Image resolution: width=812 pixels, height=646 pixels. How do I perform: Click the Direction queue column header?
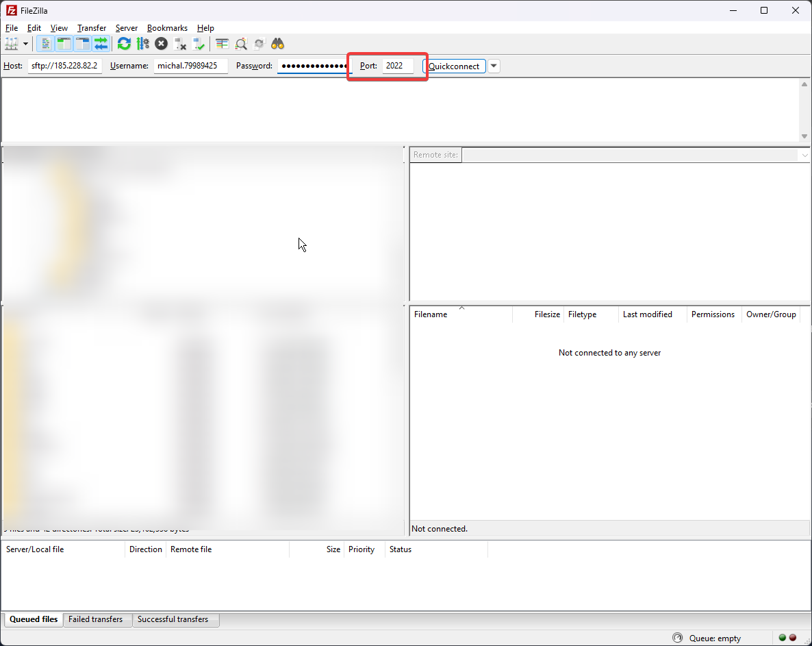(146, 549)
